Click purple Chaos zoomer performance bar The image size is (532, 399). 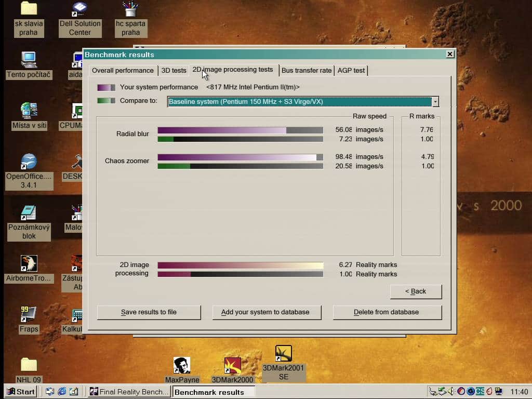(x=240, y=157)
